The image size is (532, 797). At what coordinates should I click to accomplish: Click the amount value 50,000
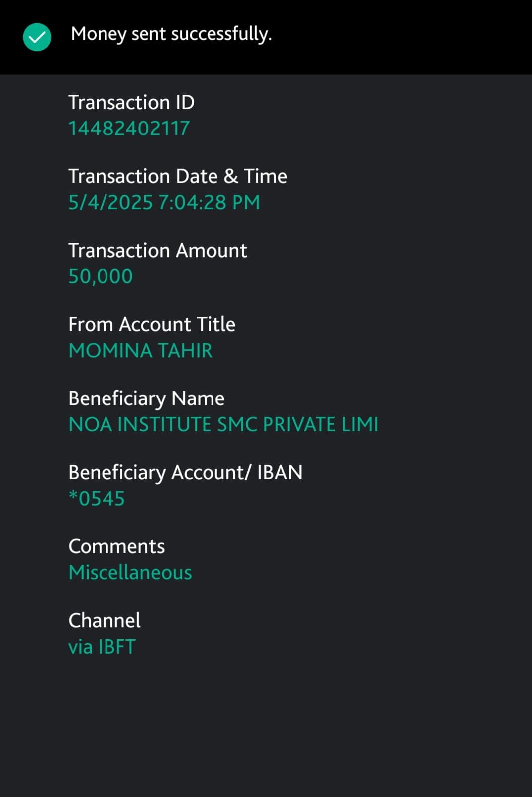[x=100, y=276]
